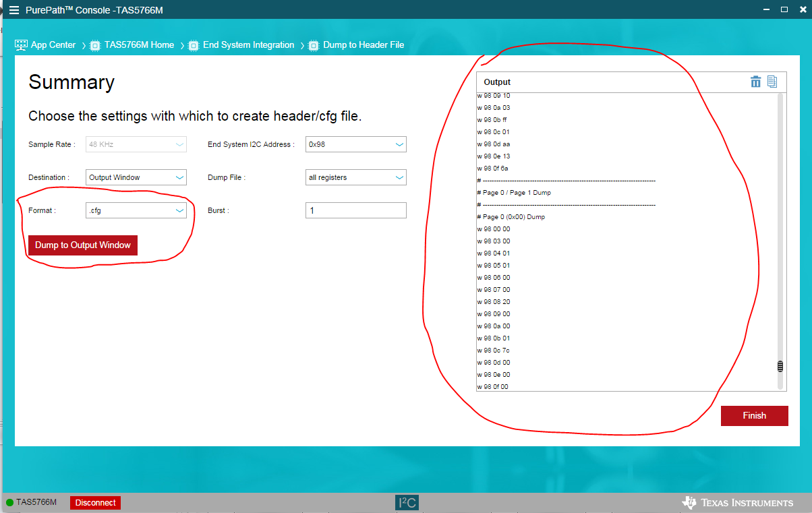This screenshot has height=513, width=812.
Task: Click output line 'w 98 0c 7c'
Action: (x=493, y=351)
